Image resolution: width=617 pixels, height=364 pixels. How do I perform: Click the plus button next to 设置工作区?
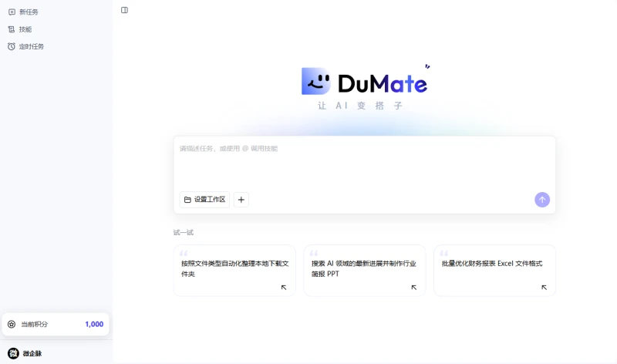tap(241, 200)
